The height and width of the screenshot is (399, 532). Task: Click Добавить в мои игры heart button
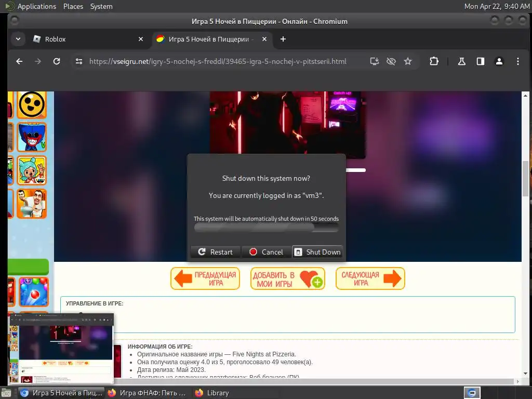(288, 278)
